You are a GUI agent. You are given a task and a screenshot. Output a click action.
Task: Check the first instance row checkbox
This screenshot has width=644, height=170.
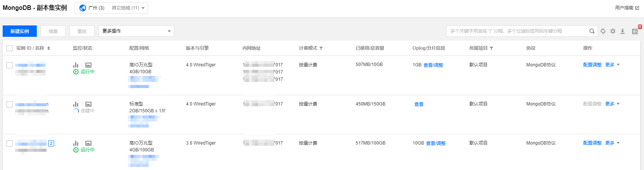(9, 65)
